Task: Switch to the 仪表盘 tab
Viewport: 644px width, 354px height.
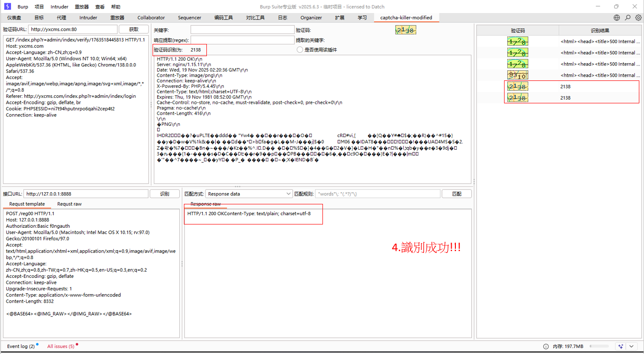Action: [x=14, y=18]
